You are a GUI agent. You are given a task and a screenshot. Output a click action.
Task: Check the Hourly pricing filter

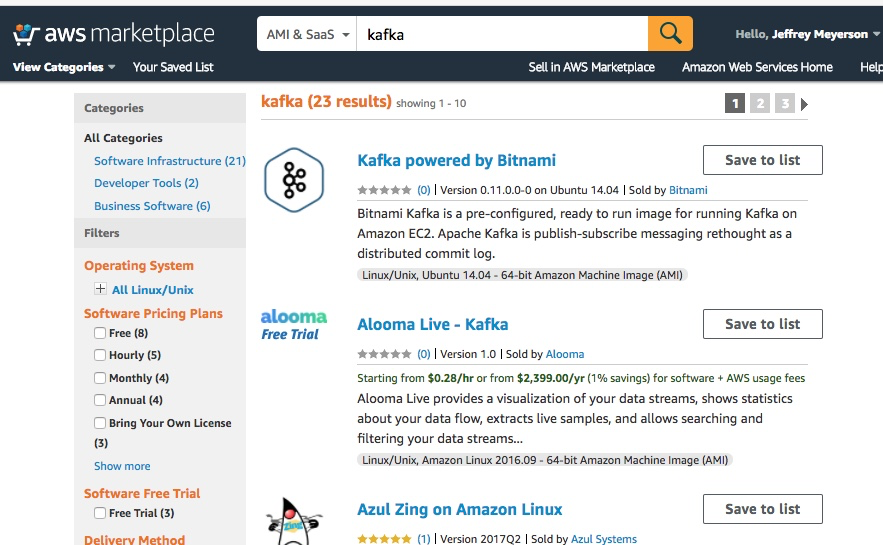[100, 355]
